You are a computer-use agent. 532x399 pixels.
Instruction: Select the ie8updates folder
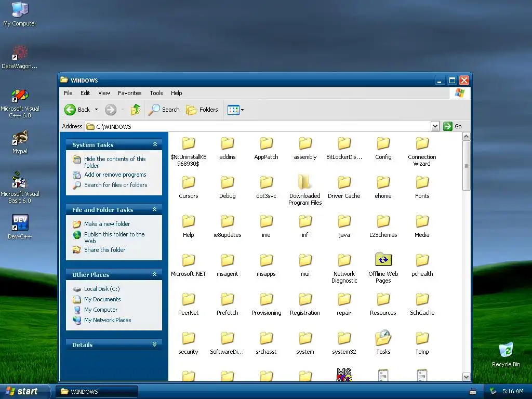point(228,227)
